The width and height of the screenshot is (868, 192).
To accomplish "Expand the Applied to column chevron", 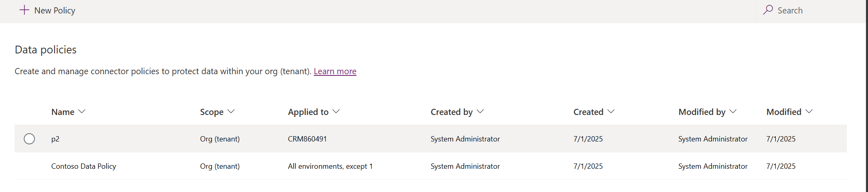I will click(x=336, y=112).
